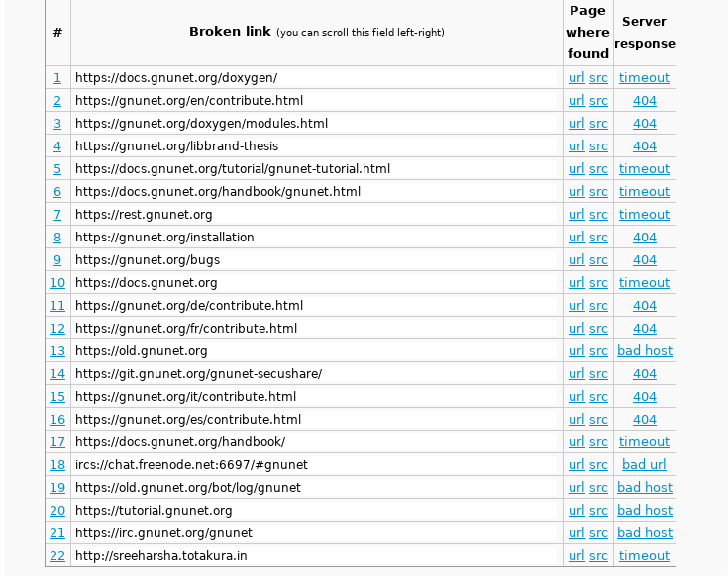Click 'bad host' response for old.gnunet.org row

click(644, 350)
